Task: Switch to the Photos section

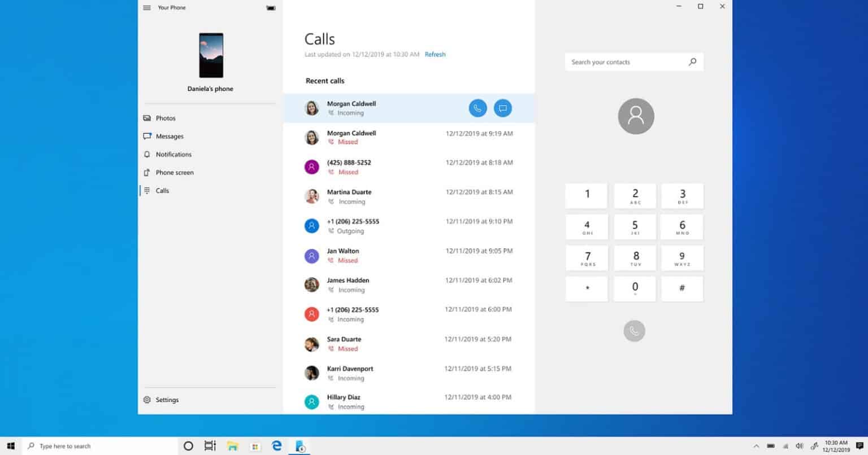Action: pyautogui.click(x=166, y=118)
